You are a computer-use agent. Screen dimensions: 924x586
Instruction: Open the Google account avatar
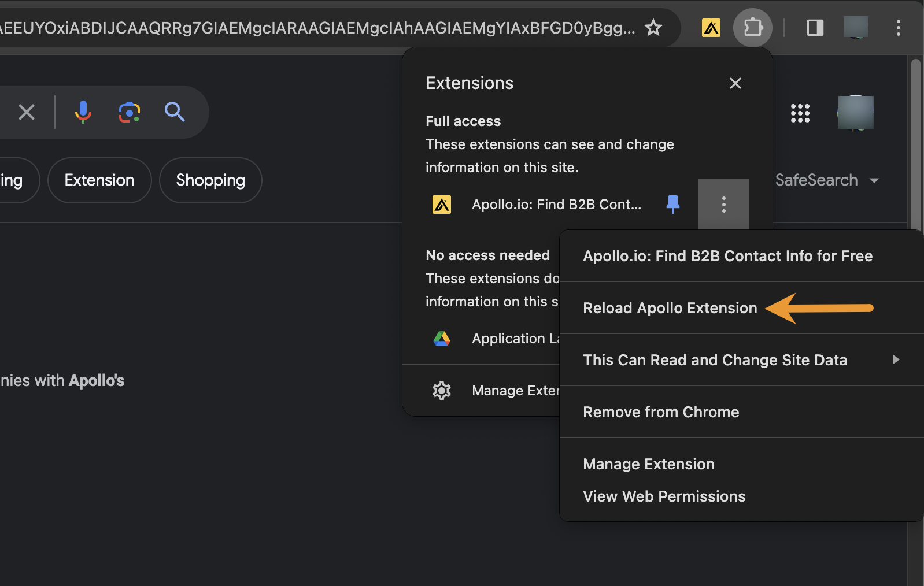(x=856, y=113)
